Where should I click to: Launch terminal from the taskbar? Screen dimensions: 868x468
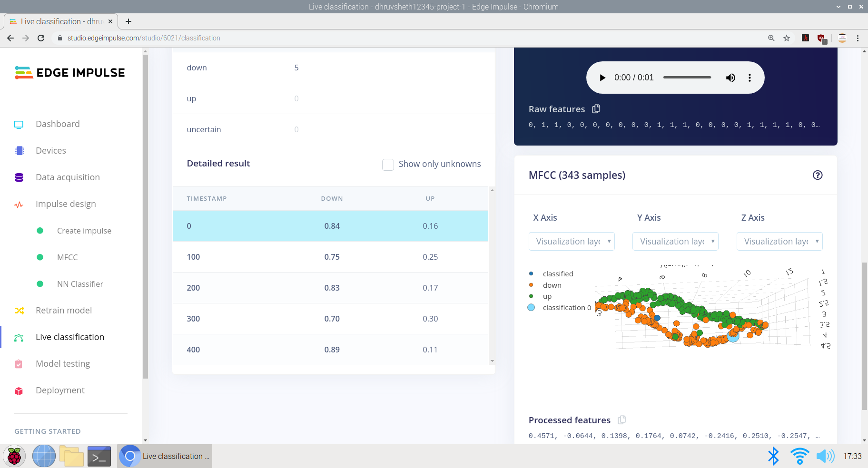click(x=99, y=456)
